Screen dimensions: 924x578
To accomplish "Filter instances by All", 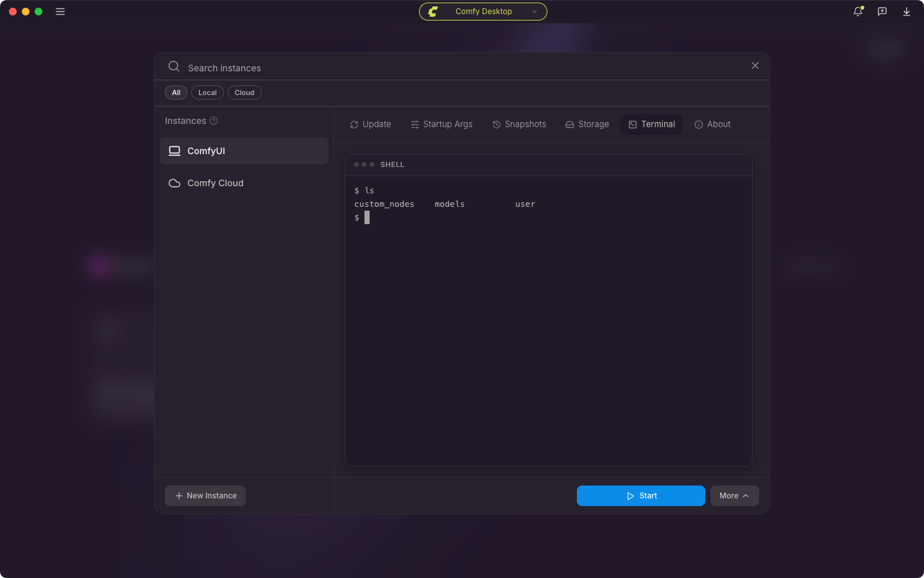I will click(176, 92).
